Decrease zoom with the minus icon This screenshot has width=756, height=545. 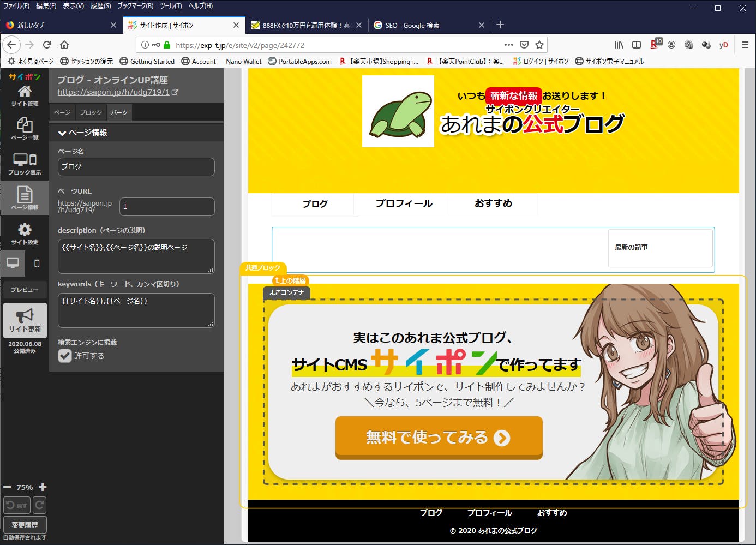pos(7,487)
